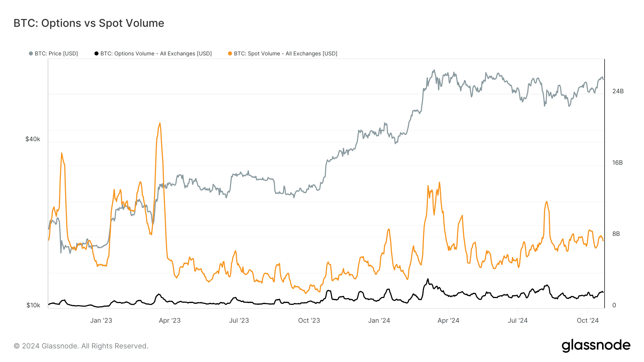
Task: Toggle the BTC: Price [USD] legend label
Action: 56,54
